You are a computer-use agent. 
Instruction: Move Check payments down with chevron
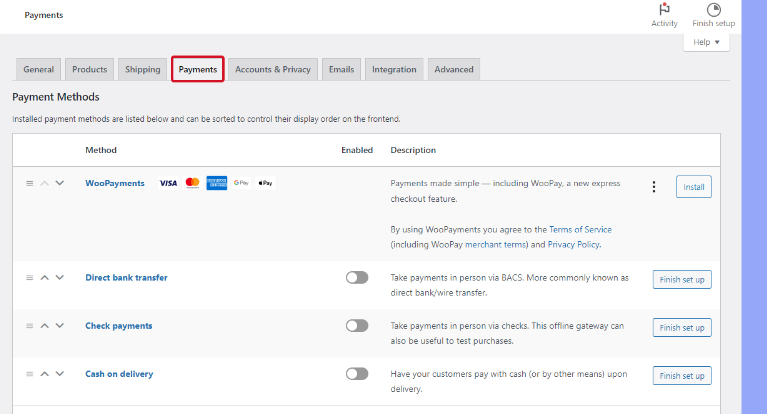(60, 326)
